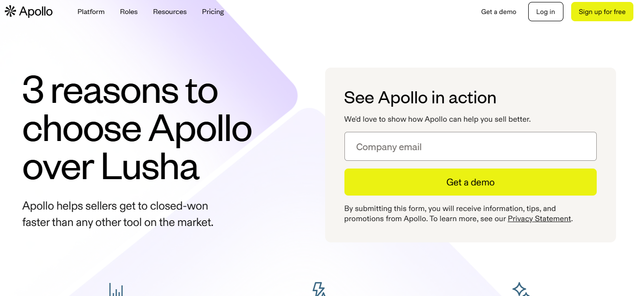The height and width of the screenshot is (296, 644).
Task: Click the larger star in the sparkles icon
Action: pos(519,289)
